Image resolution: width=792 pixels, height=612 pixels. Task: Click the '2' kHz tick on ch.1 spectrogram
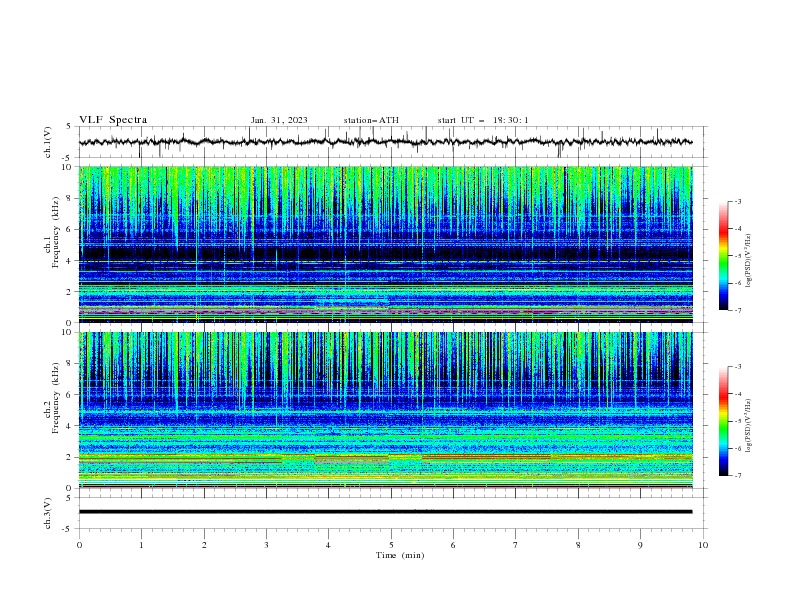click(70, 292)
